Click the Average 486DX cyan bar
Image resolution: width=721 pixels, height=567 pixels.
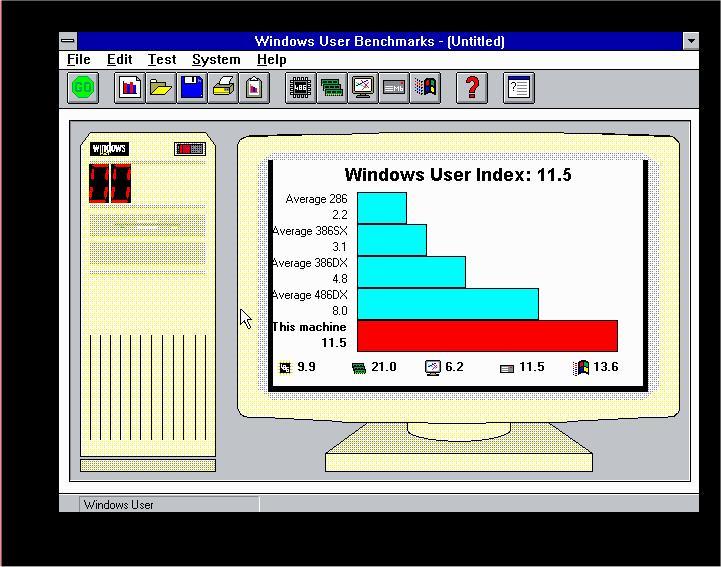point(448,304)
